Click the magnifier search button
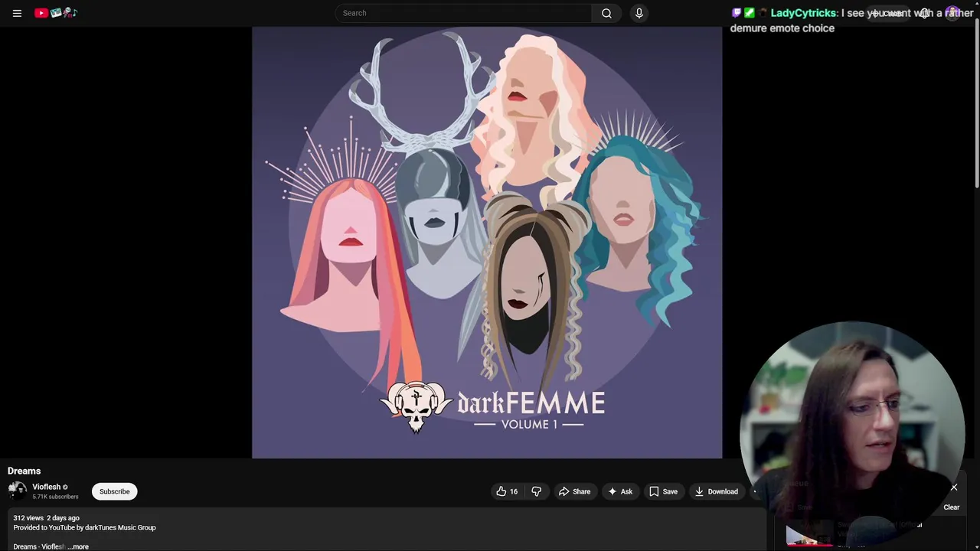This screenshot has height=551, width=980. [606, 13]
